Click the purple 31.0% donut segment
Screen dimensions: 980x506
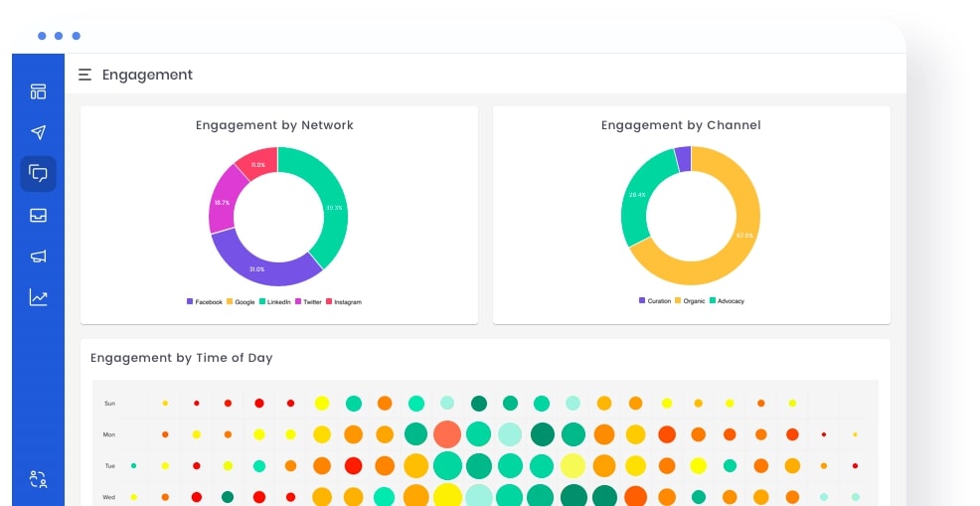257,267
